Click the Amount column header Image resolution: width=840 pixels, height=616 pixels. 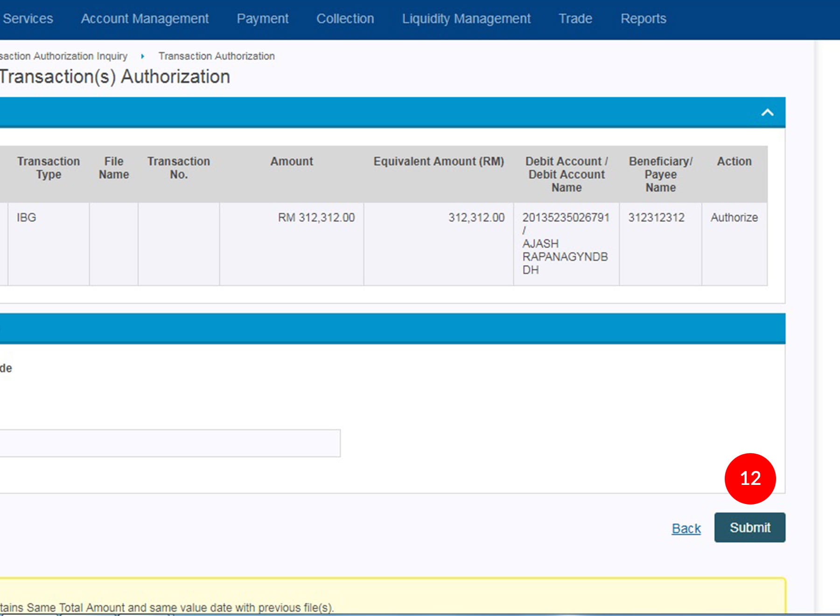tap(292, 161)
